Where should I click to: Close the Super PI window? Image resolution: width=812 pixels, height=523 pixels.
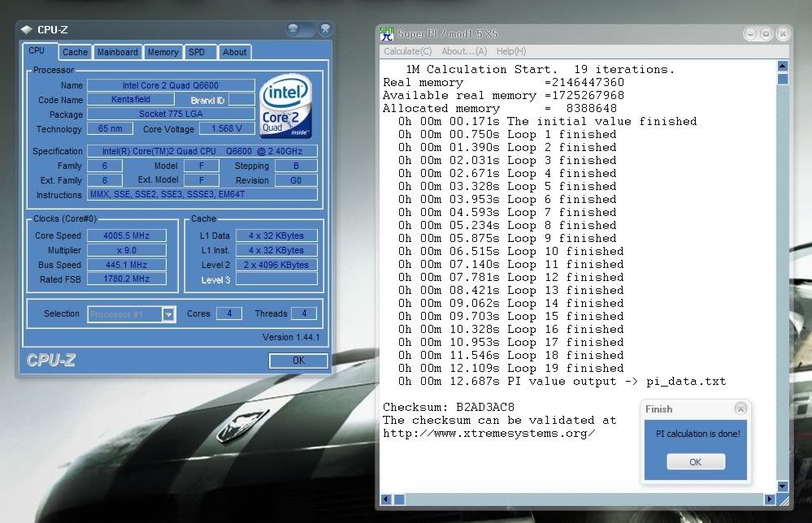(783, 34)
